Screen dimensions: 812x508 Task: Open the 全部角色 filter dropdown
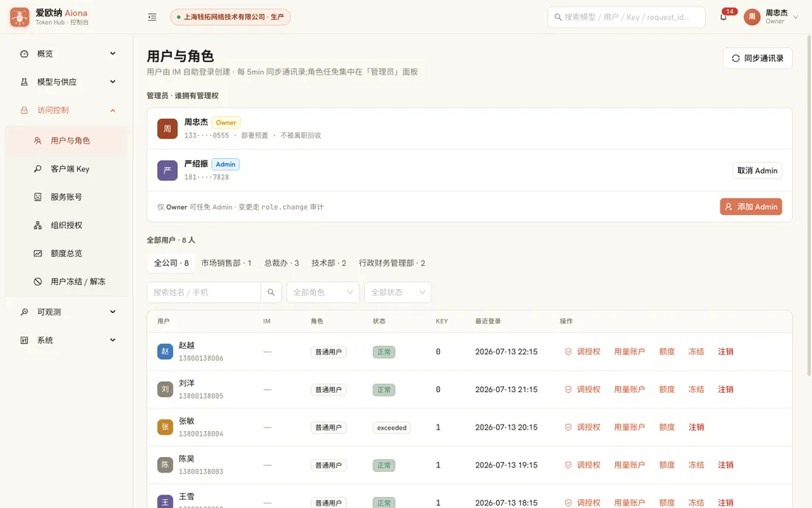click(x=323, y=292)
